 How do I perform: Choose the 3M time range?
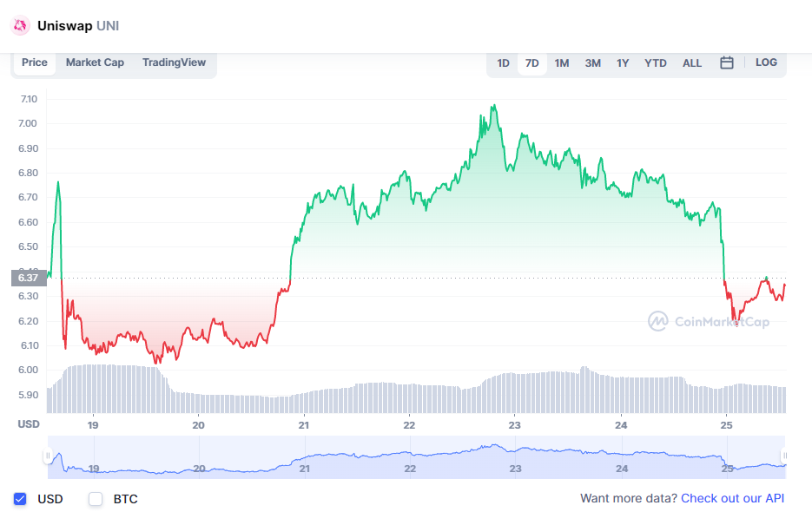(x=593, y=63)
